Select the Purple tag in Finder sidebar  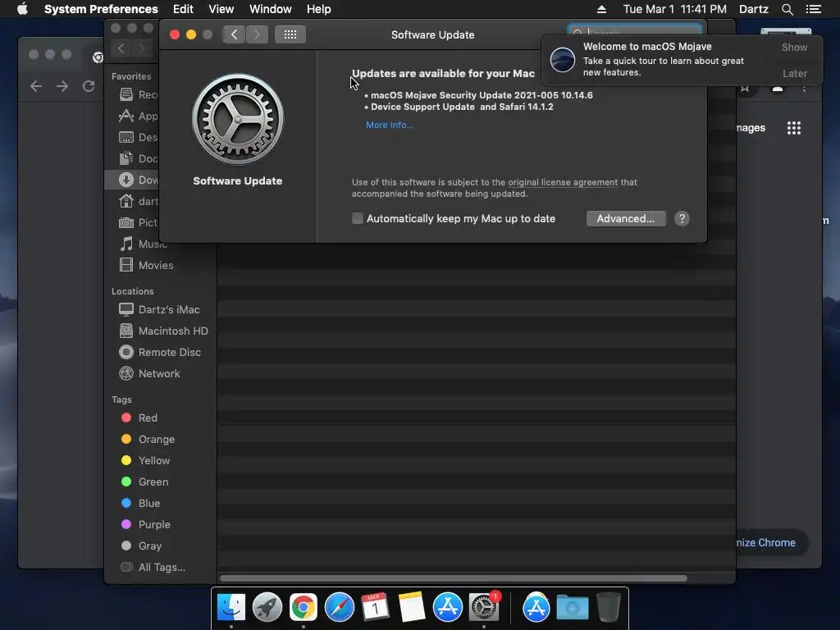pos(154,525)
